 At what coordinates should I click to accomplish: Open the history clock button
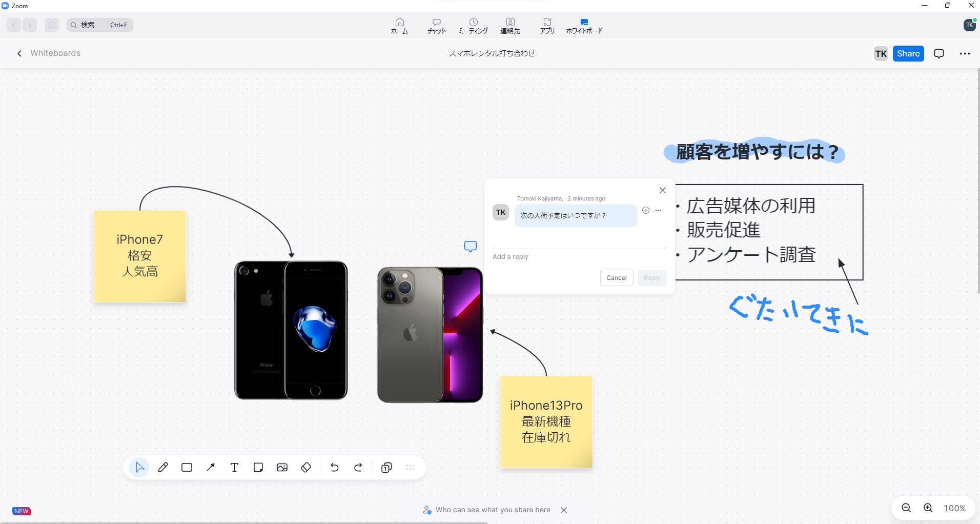tap(52, 25)
